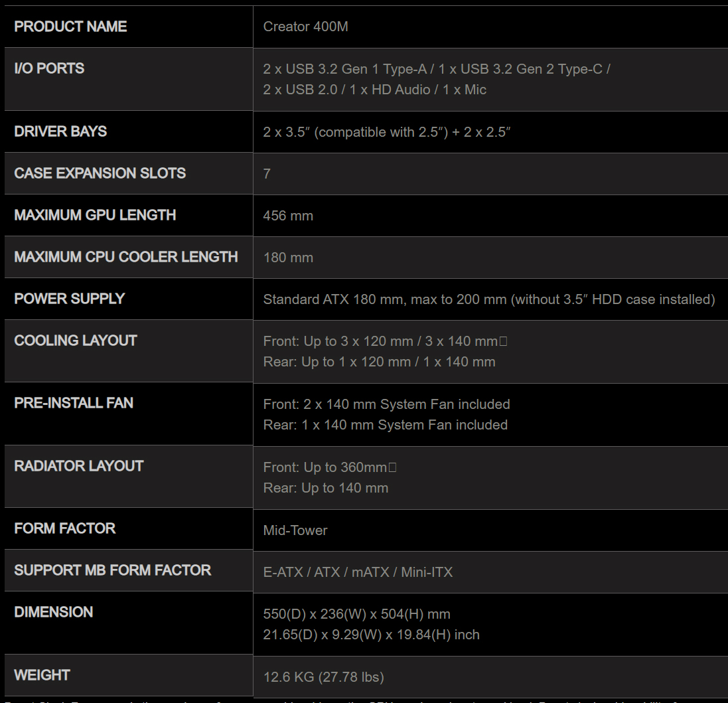The image size is (728, 703).
Task: Click the POWER SUPPLY specification text
Action: pyautogui.click(x=489, y=299)
